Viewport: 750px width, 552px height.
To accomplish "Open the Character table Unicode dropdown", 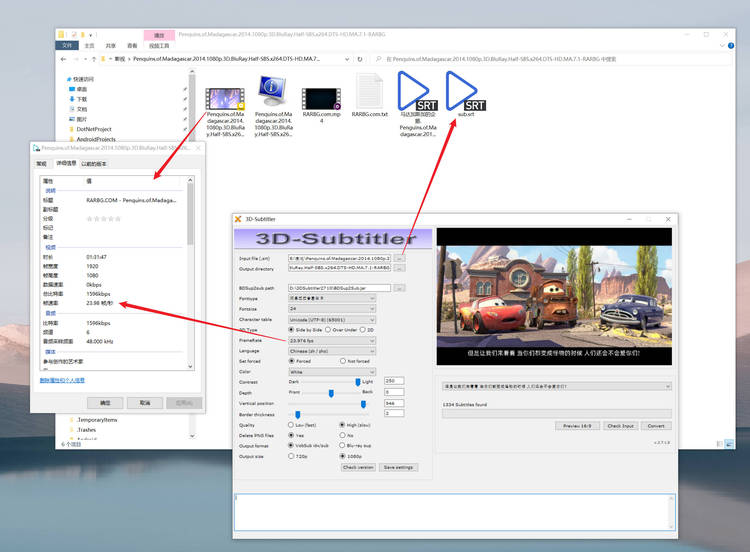I will pyautogui.click(x=332, y=320).
